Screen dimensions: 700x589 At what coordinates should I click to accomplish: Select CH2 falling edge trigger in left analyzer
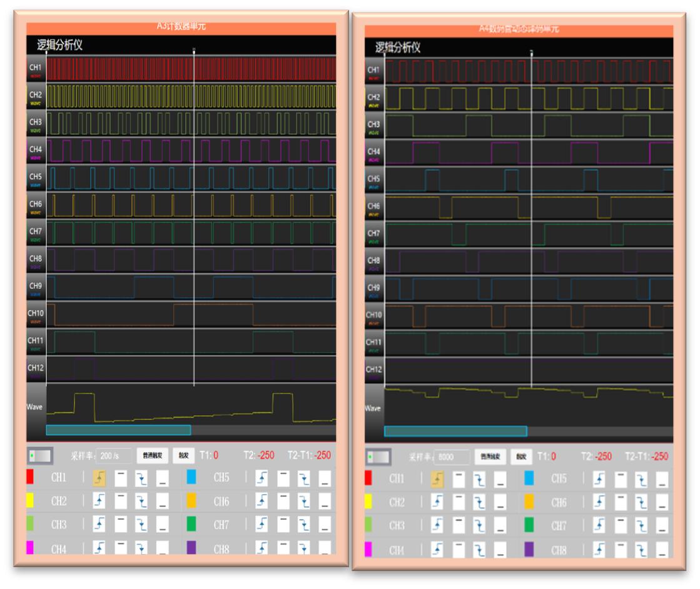click(x=141, y=501)
